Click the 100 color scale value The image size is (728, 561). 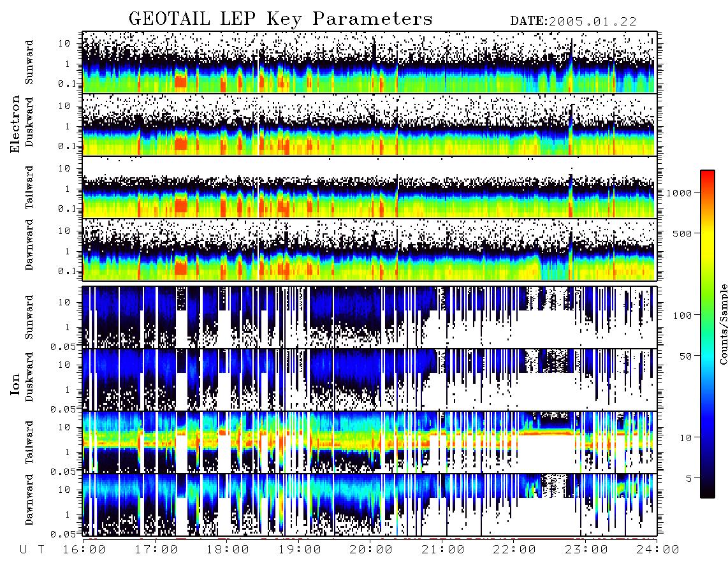point(682,316)
